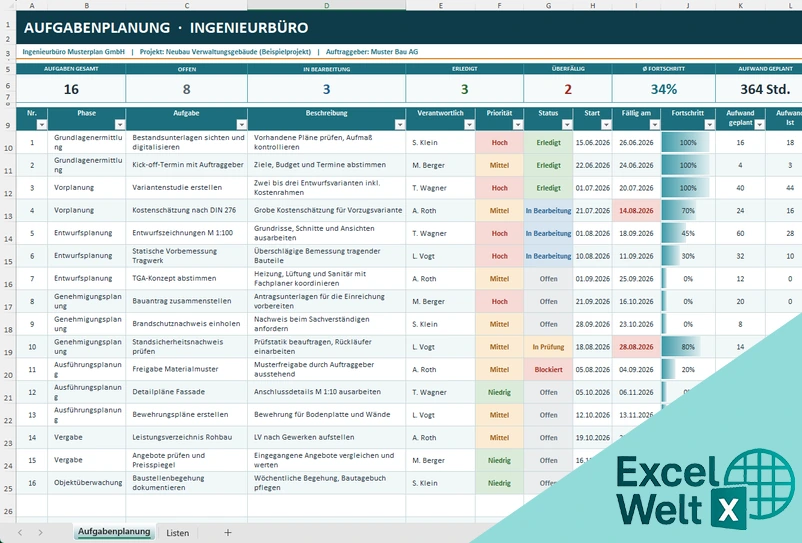The height and width of the screenshot is (543, 802).
Task: Select the overdue 14.08.2026 date cell
Action: (636, 211)
